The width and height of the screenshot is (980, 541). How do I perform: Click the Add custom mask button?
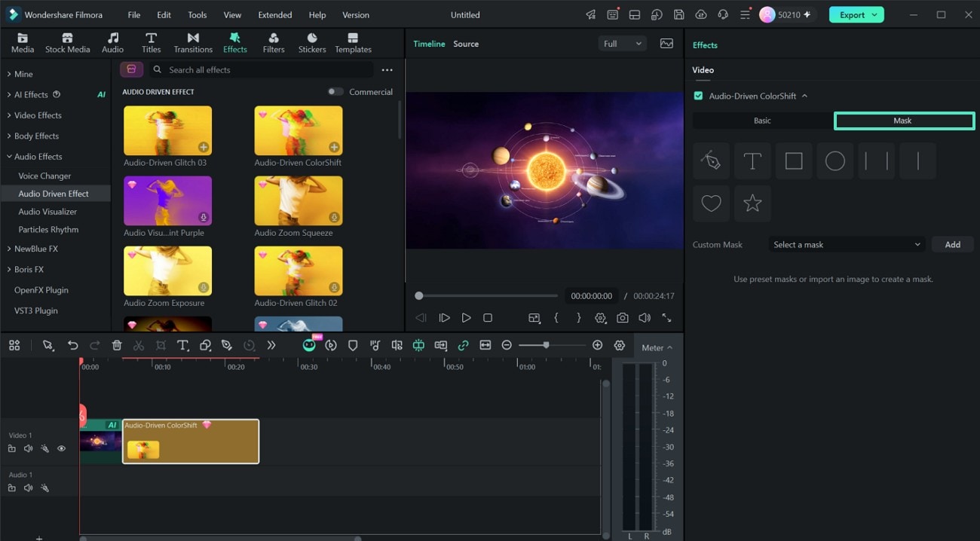[x=953, y=245]
